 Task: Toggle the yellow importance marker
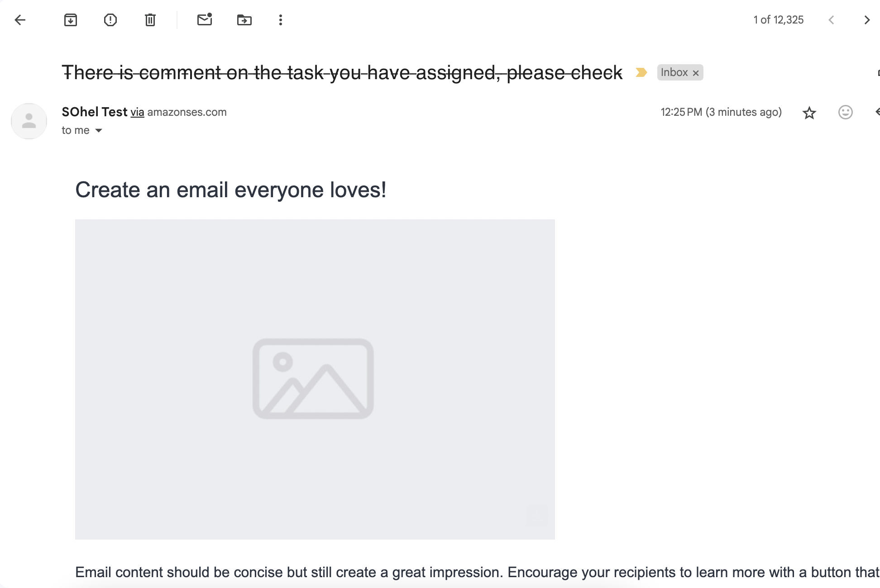tap(641, 72)
